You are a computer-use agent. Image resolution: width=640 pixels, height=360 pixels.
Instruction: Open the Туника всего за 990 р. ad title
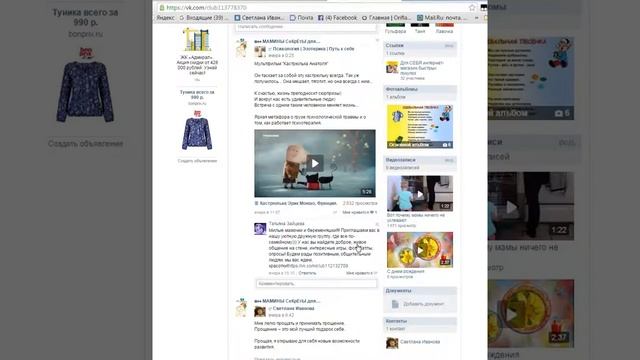[x=197, y=95]
